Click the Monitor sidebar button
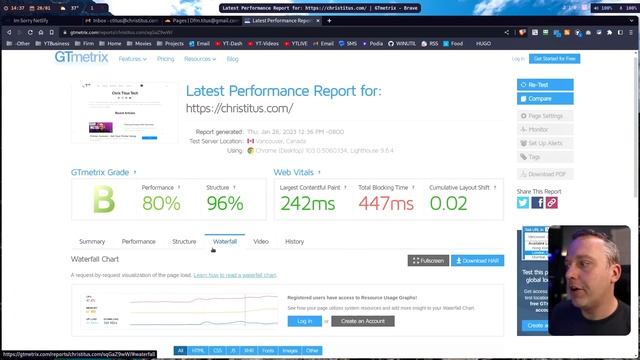This screenshot has height=360, width=640. [x=545, y=129]
